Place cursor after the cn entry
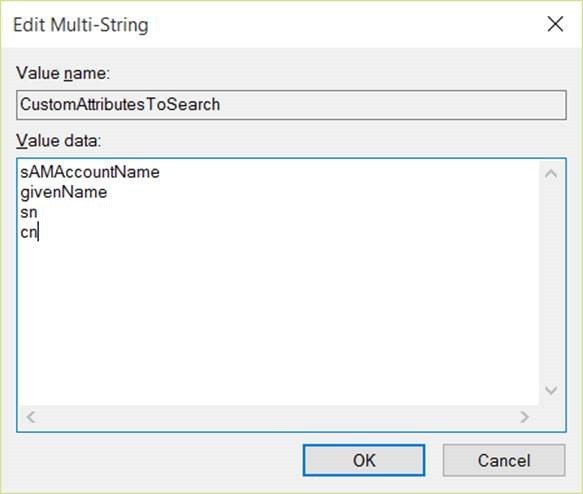This screenshot has height=494, width=583. 38,233
